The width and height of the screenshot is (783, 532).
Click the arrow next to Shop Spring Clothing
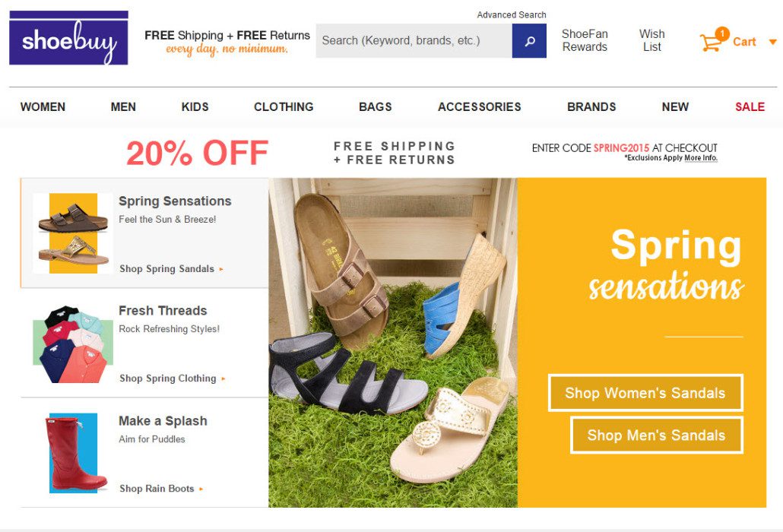point(223,378)
